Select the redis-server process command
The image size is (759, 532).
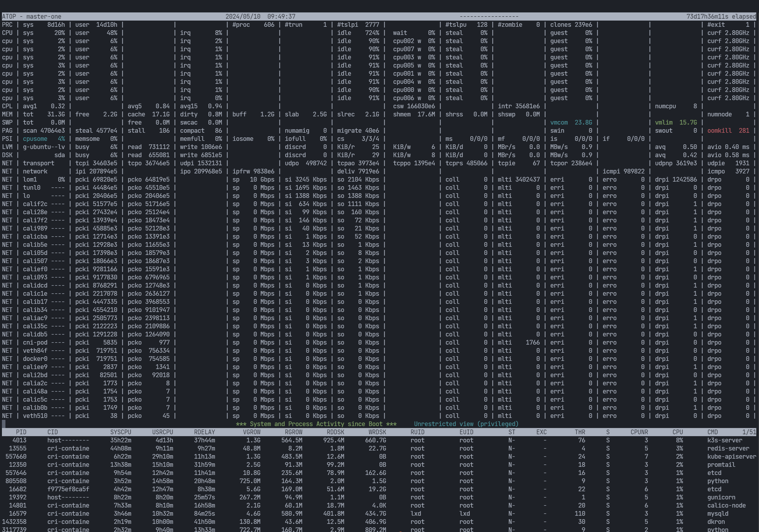tap(728, 448)
